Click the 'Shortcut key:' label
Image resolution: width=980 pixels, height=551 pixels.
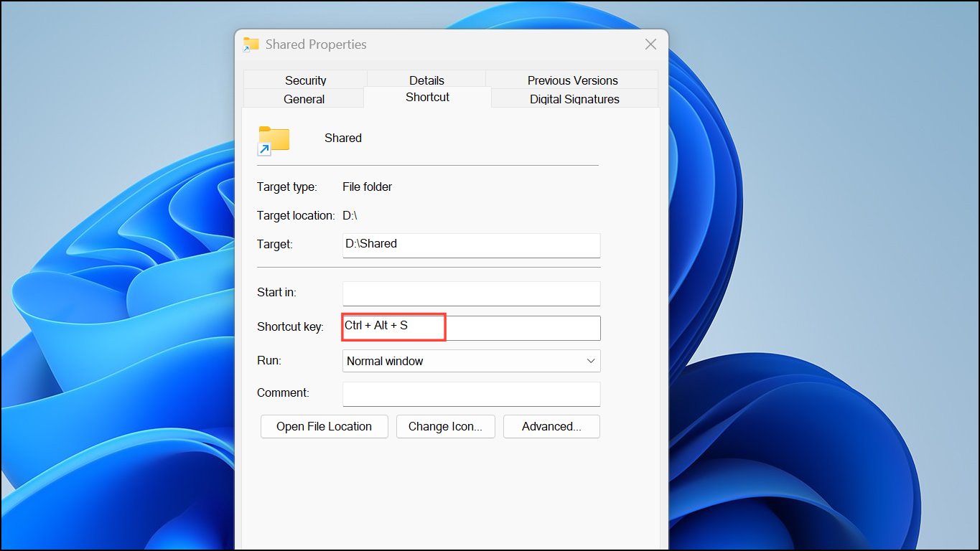[x=290, y=326]
